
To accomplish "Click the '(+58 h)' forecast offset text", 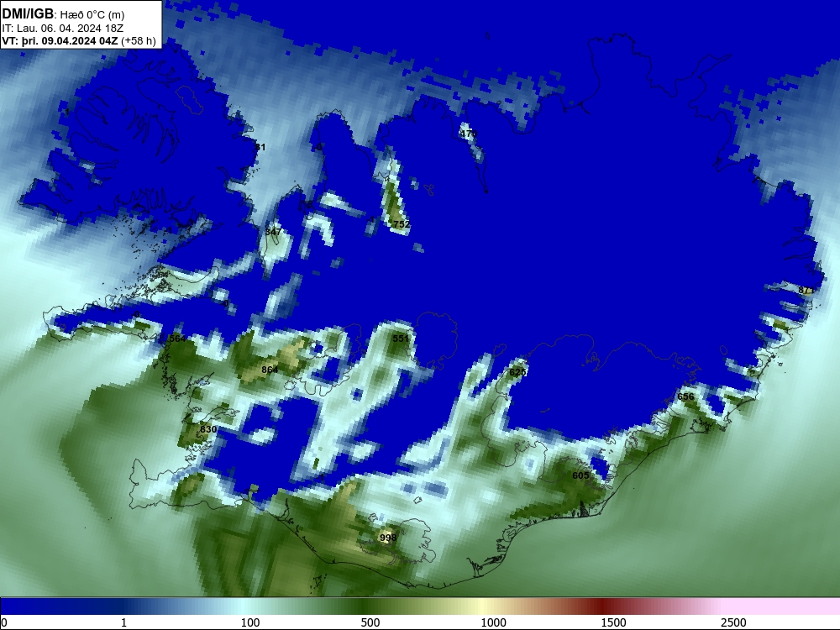I will click(139, 41).
